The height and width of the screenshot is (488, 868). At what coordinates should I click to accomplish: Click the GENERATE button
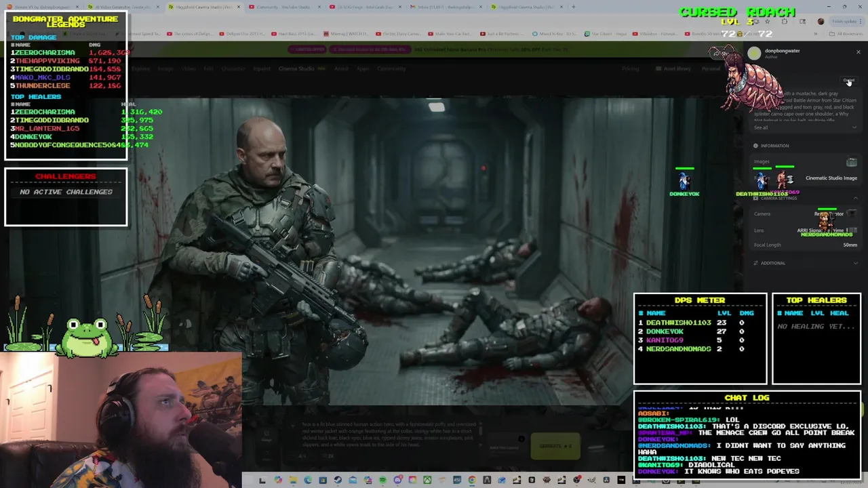click(555, 446)
